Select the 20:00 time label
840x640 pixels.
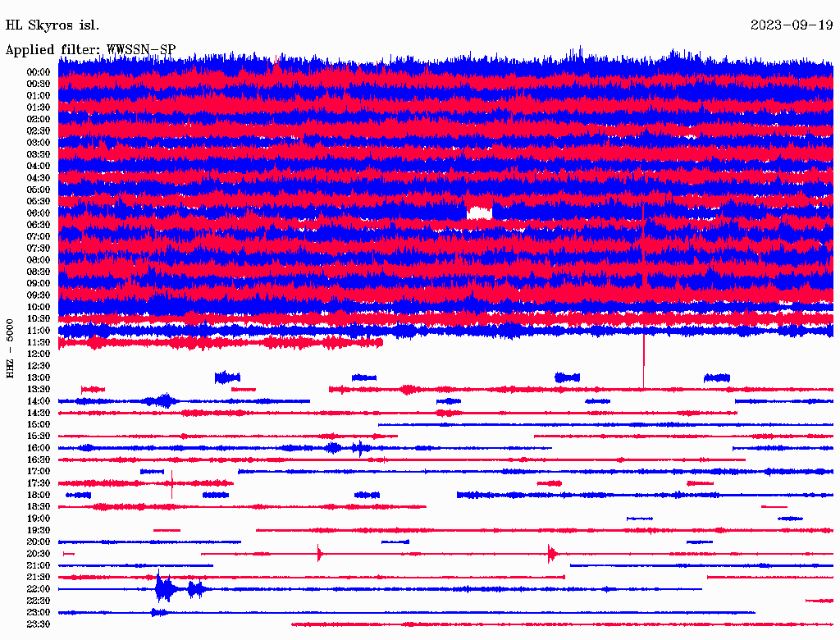pos(39,542)
